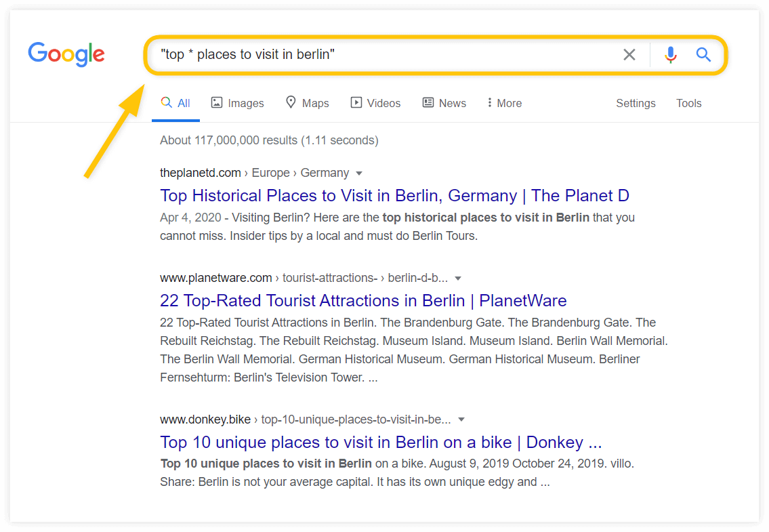This screenshot has width=769, height=532.
Task: Open Top Historical Places to Visit in Berlin link
Action: coord(394,196)
